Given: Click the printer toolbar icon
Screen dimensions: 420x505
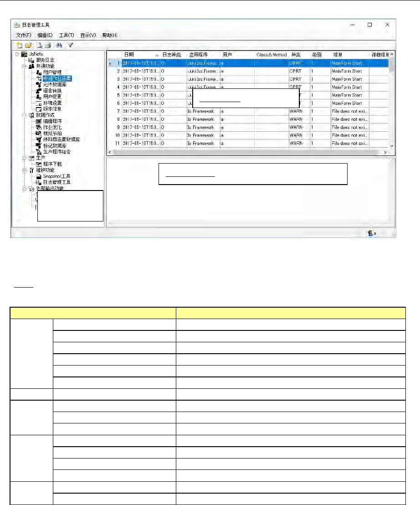Looking at the screenshot, I should [x=48, y=46].
